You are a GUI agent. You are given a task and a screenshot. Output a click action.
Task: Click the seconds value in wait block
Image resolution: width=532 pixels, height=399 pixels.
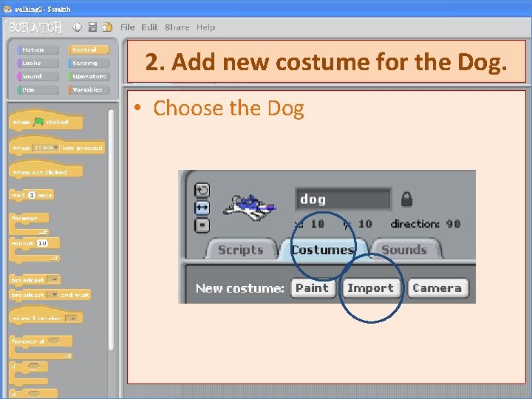(32, 195)
